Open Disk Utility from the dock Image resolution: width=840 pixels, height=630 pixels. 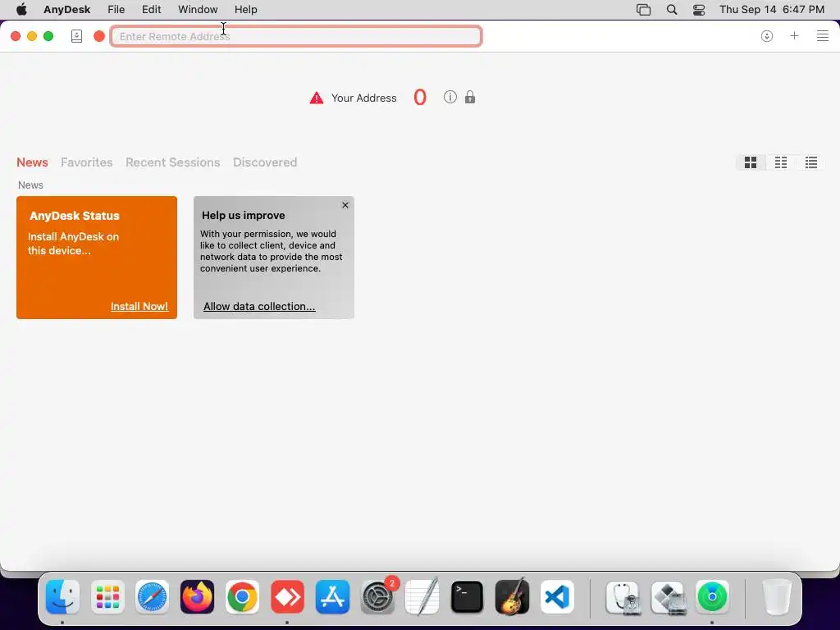pos(623,597)
